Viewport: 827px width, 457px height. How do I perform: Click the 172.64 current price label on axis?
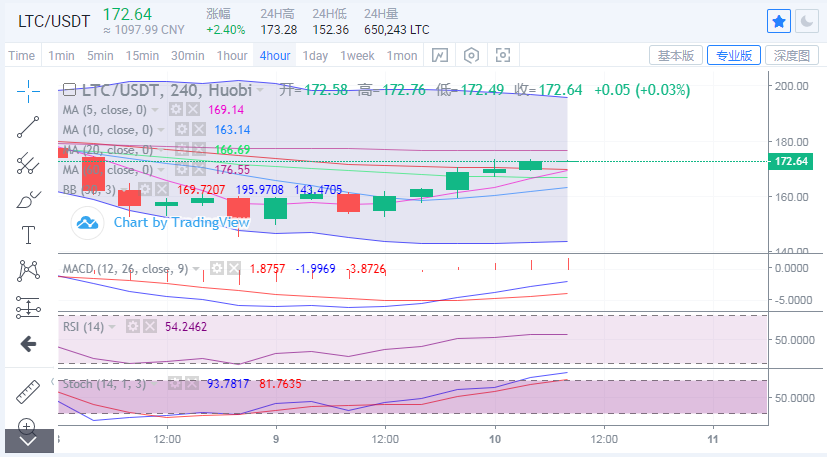tap(791, 161)
